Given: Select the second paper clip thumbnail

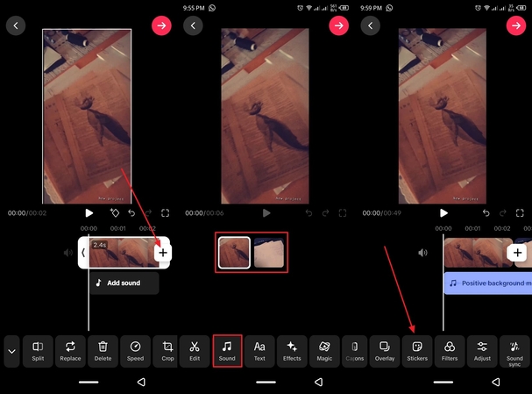Looking at the screenshot, I should pos(269,253).
